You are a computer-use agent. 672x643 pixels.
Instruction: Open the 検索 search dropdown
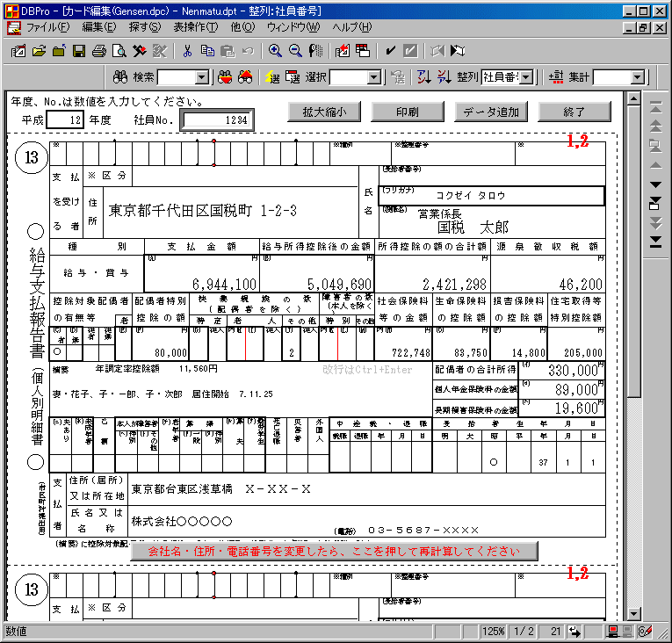coord(201,77)
